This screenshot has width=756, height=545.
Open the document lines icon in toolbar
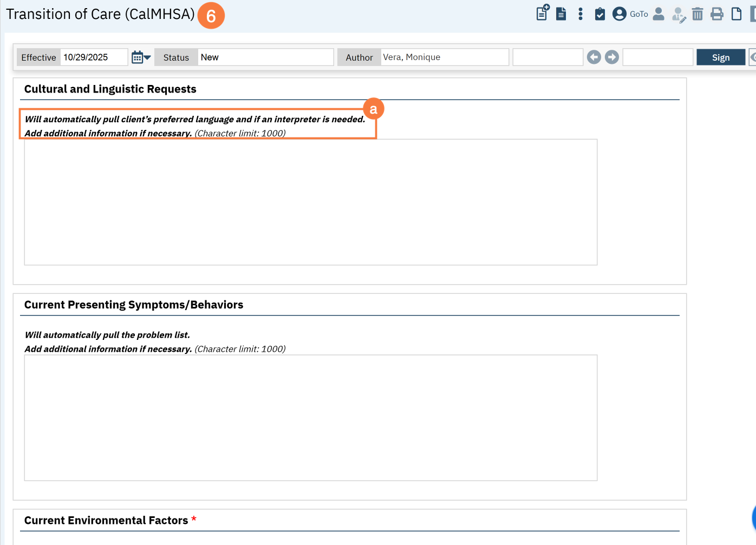coord(561,14)
